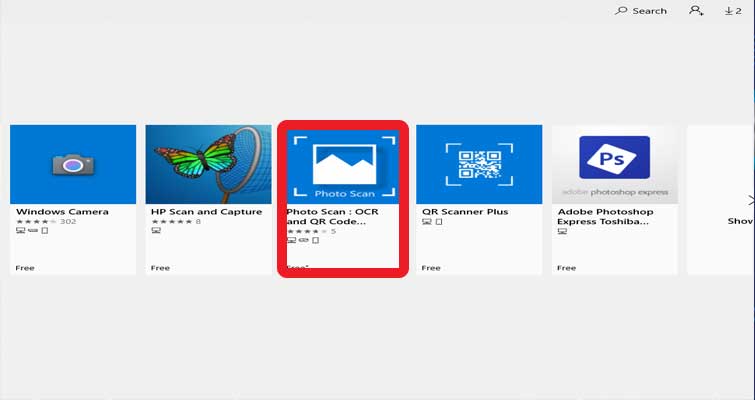755x400 pixels.
Task: Click the device icons under Windows Camera
Action: (x=32, y=231)
